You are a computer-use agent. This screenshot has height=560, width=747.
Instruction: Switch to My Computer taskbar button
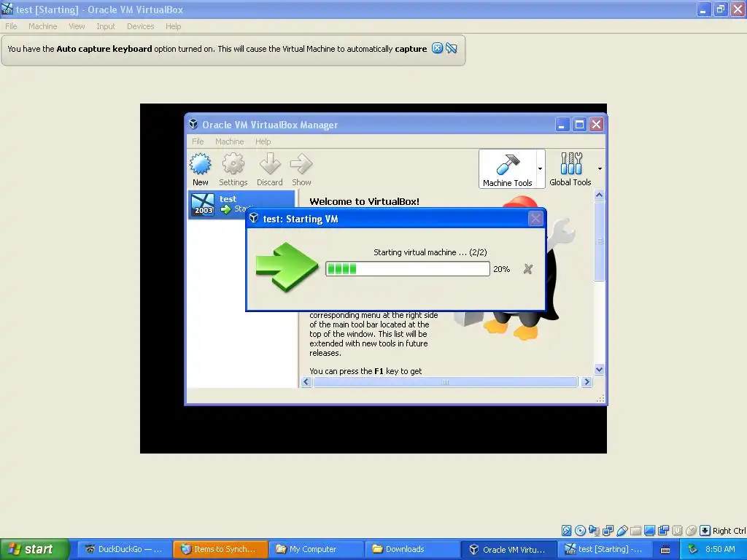316,549
